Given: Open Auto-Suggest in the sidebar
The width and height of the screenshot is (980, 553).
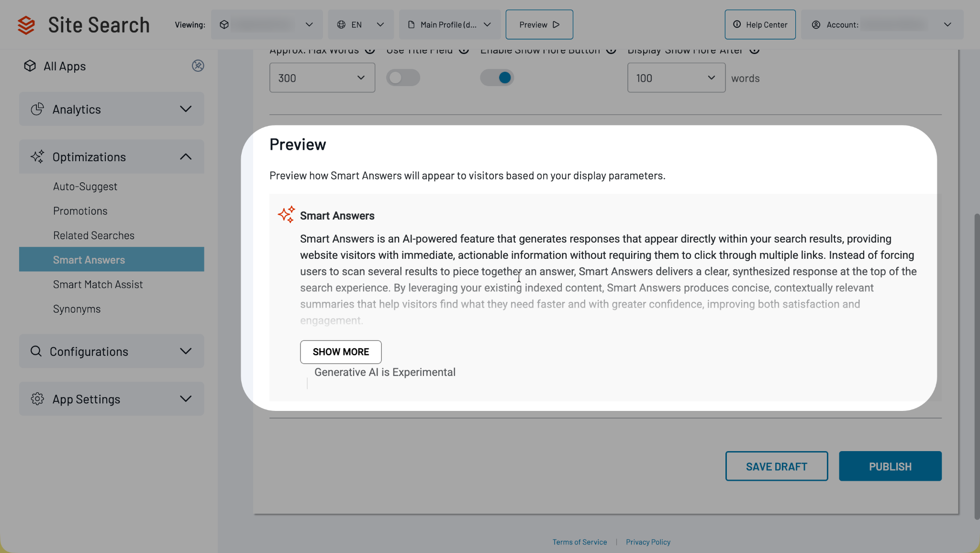Looking at the screenshot, I should [x=85, y=187].
